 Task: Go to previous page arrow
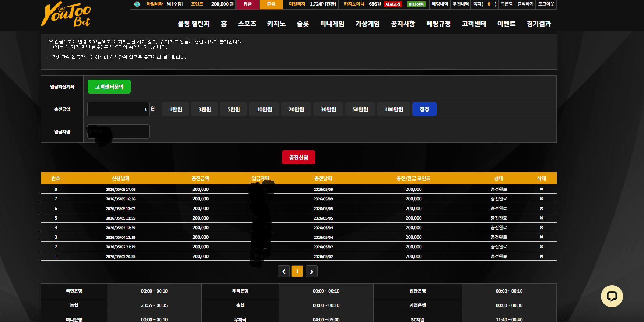[283, 271]
